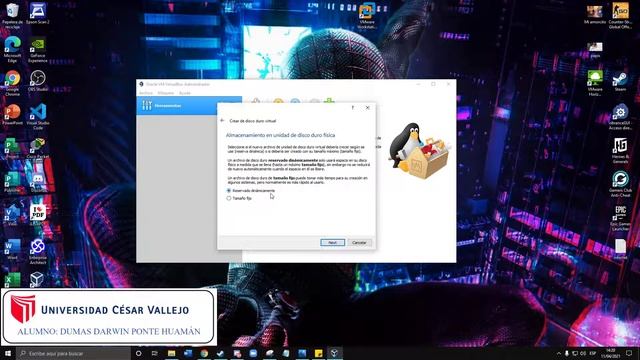Open the sticky notes yellow icon in taskbar
Screen dimensions: 640x360
(x=318, y=353)
